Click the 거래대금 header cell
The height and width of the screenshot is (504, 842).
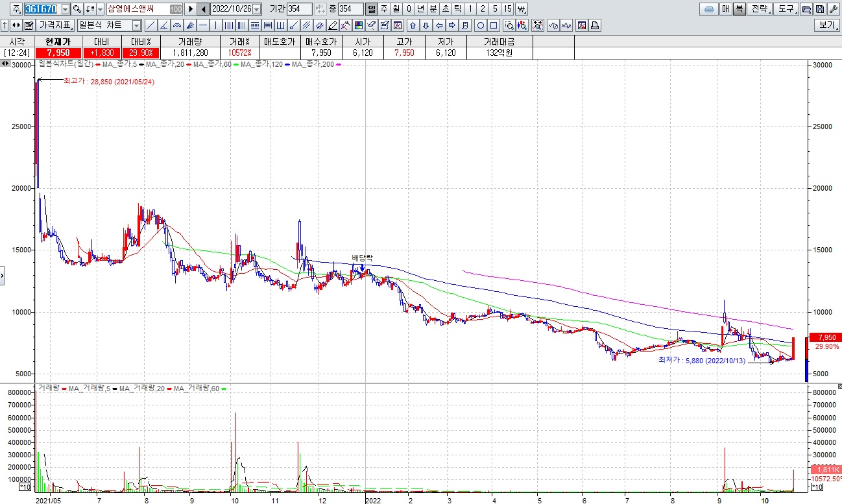(x=499, y=41)
